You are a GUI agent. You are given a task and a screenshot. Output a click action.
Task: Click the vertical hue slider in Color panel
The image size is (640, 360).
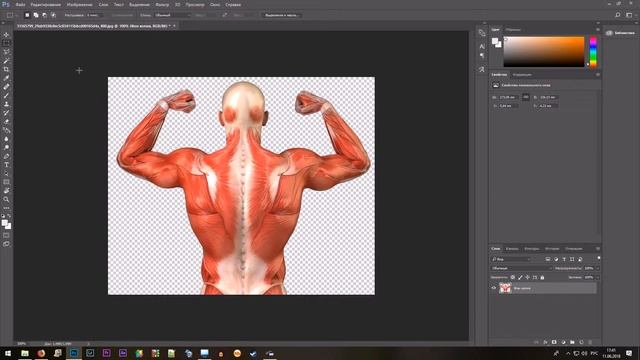(593, 51)
